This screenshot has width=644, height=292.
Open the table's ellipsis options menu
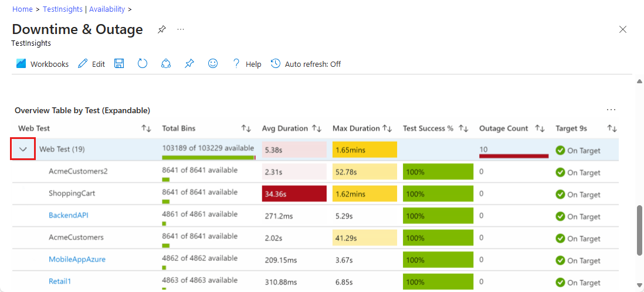(612, 110)
